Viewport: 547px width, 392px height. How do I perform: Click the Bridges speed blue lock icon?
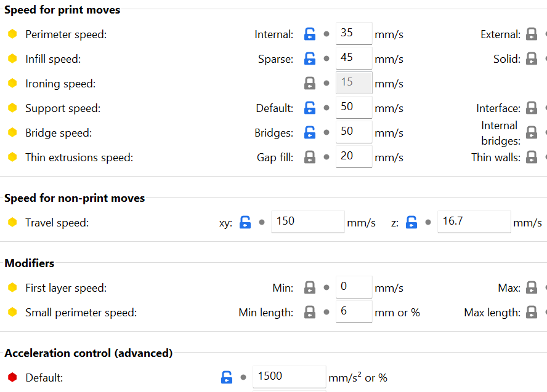point(310,133)
